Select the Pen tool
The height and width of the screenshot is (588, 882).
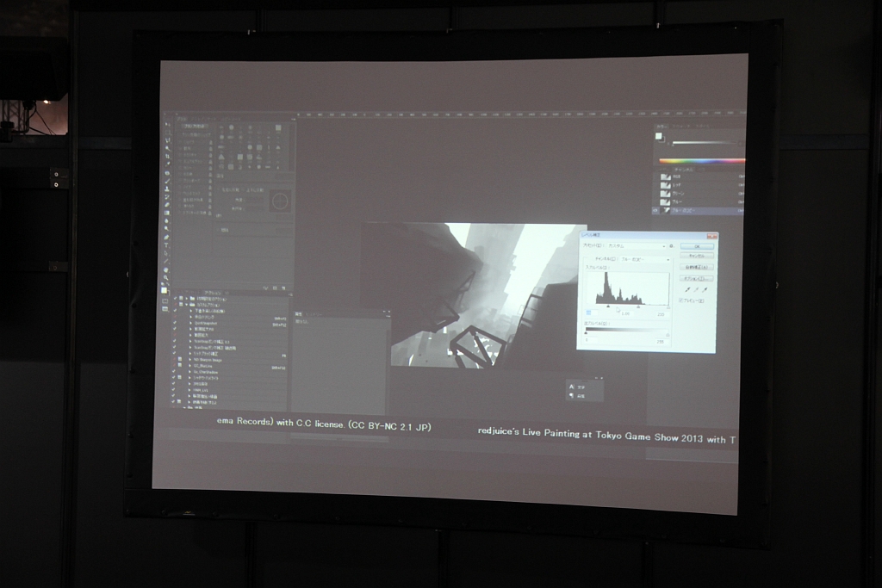[166, 238]
